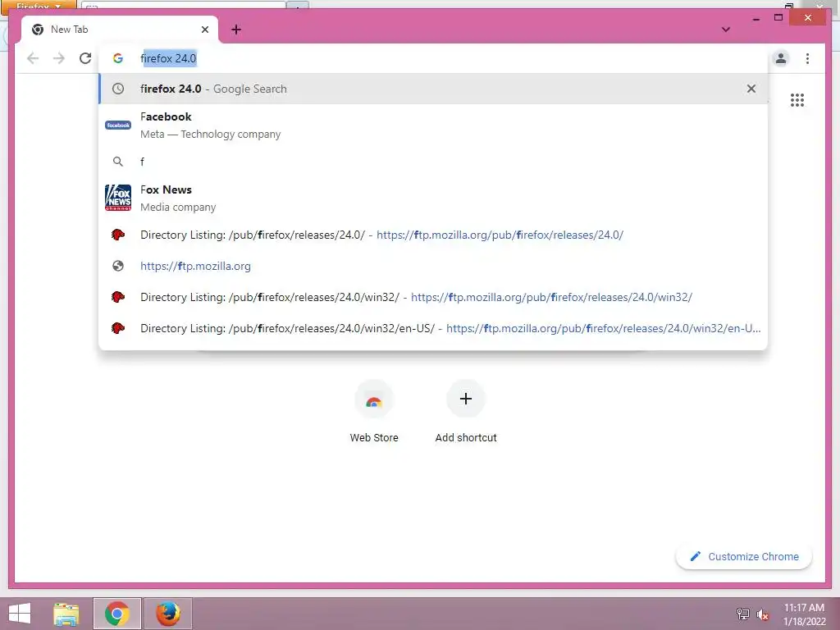Click the Chrome back arrow button

(x=33, y=58)
